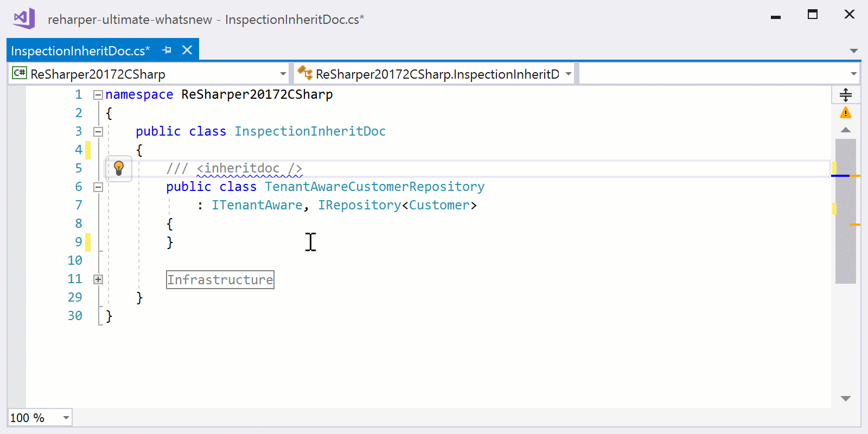This screenshot has height=434, width=868.
Task: Close the InspectionInheritDoc.cs tab
Action: (187, 50)
